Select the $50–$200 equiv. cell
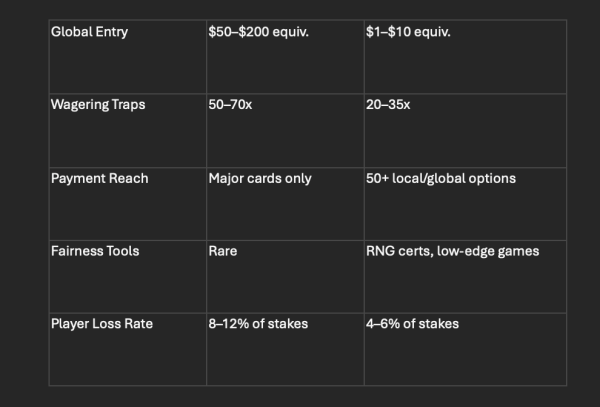600x407 pixels. (x=285, y=57)
